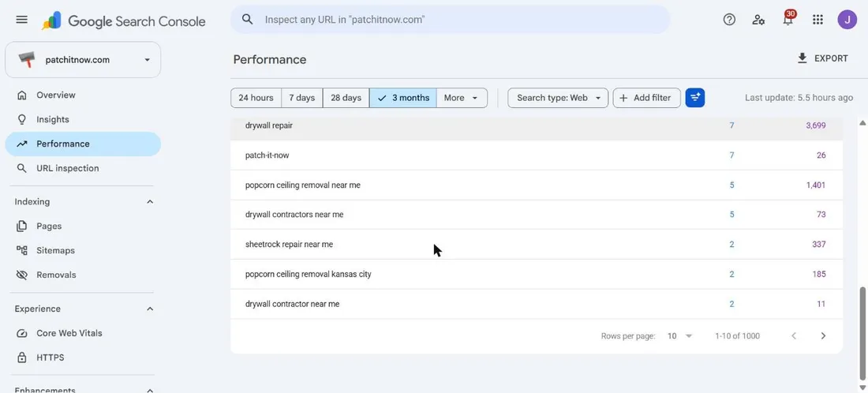Select "sheetrock repair near me" query
The height and width of the screenshot is (393, 868).
pyautogui.click(x=537, y=245)
